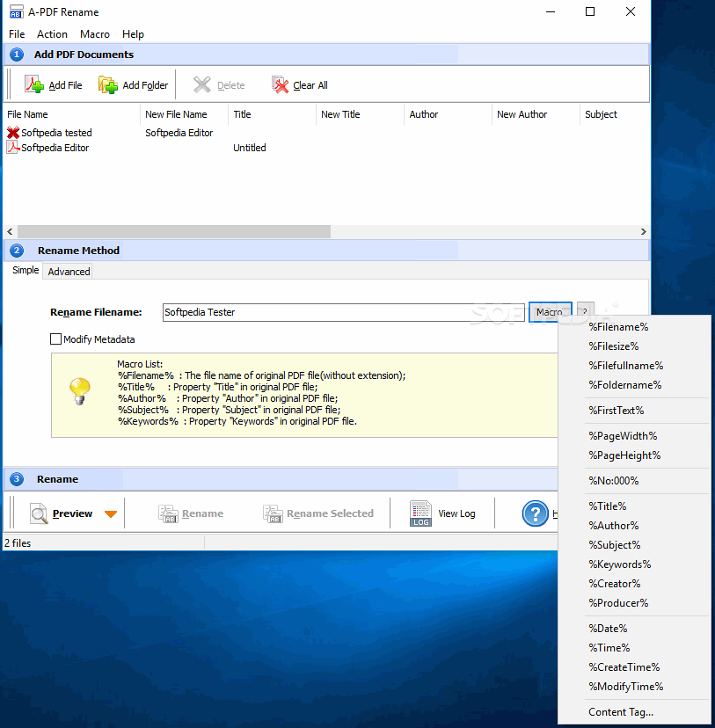Viewport: 715px width, 728px height.
Task: Click the Rename Selected icon
Action: (x=273, y=513)
